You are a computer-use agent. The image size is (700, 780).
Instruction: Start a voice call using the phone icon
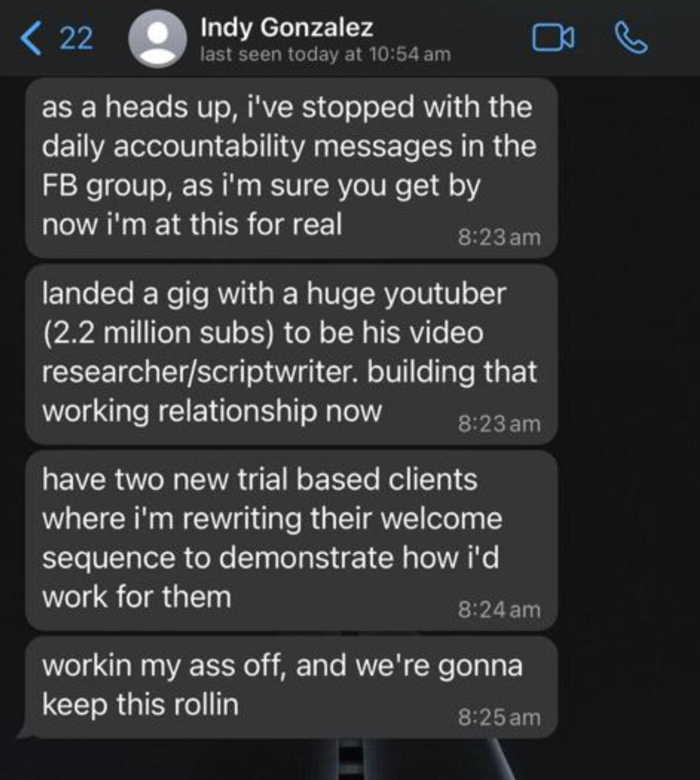coord(631,38)
